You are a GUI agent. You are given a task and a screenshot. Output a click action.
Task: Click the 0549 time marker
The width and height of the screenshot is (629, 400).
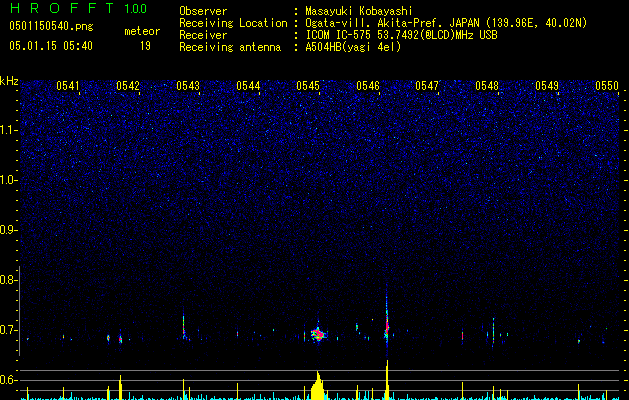coord(547,85)
